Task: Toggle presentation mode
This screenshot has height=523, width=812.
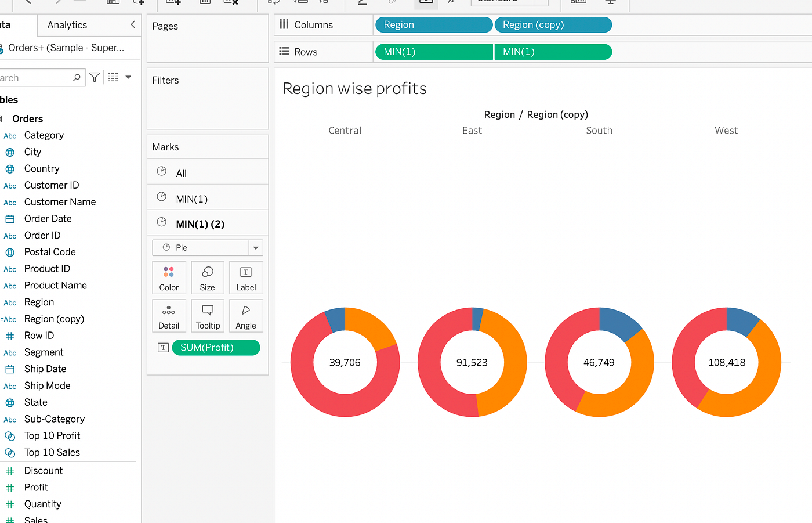Action: pyautogui.click(x=610, y=2)
